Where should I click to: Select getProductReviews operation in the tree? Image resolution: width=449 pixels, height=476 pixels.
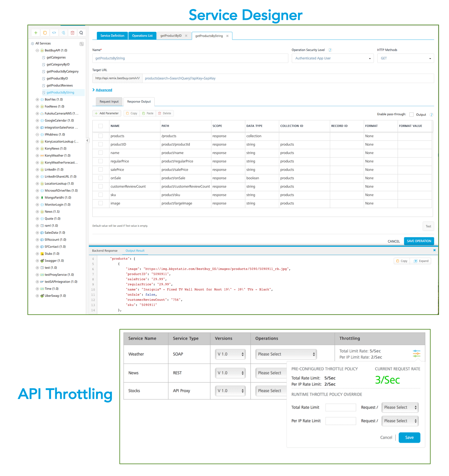coord(60,86)
